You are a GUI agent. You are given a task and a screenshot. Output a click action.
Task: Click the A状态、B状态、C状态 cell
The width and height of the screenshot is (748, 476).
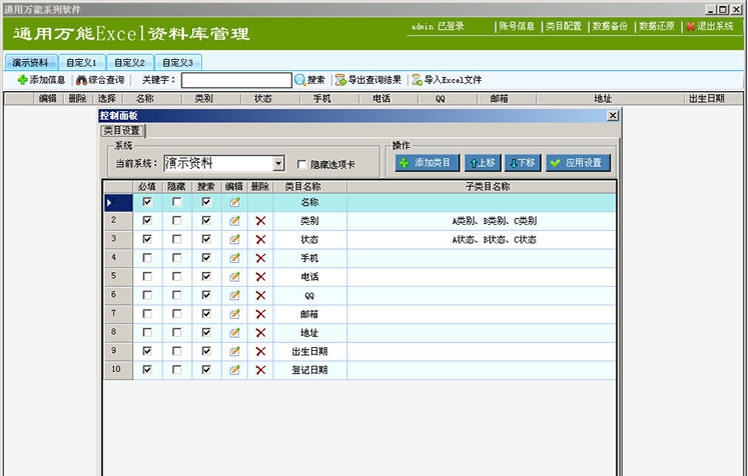coord(481,239)
